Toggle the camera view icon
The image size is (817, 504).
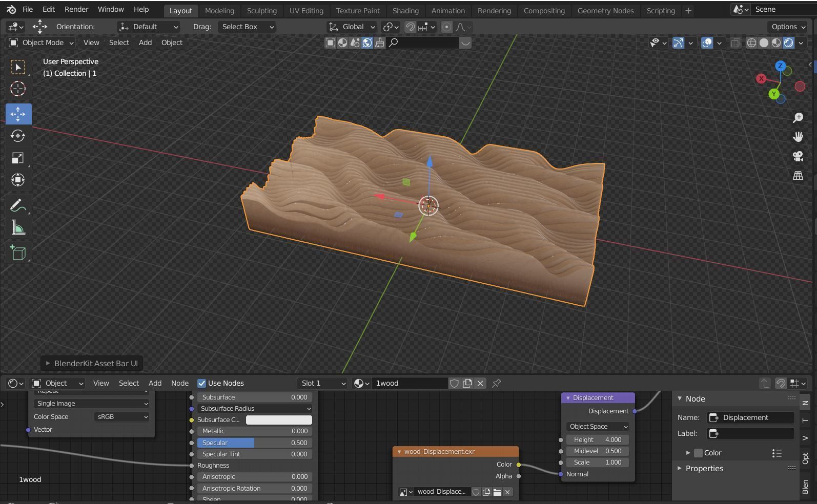798,156
